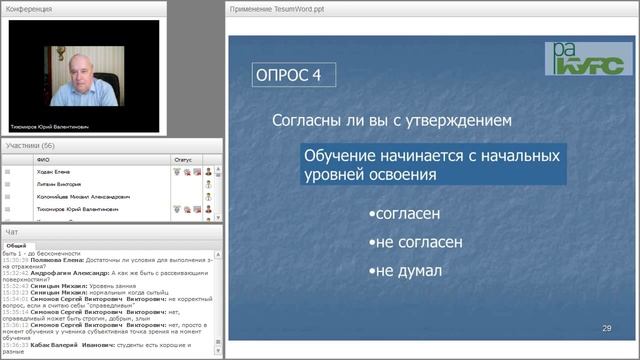
Task: Toggle grey marker beside Тихомиров Юрий Валентинович
Action: pyautogui.click(x=7, y=209)
